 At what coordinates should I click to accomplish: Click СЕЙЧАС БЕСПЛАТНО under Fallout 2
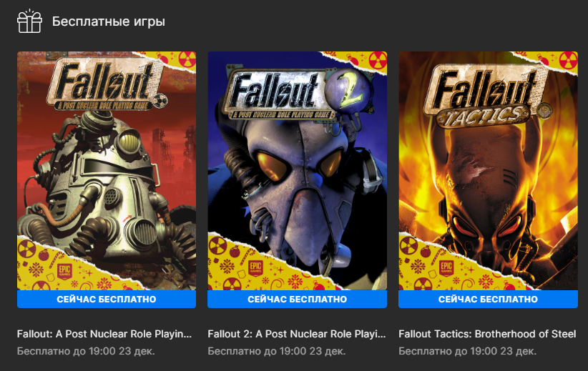pyautogui.click(x=298, y=299)
